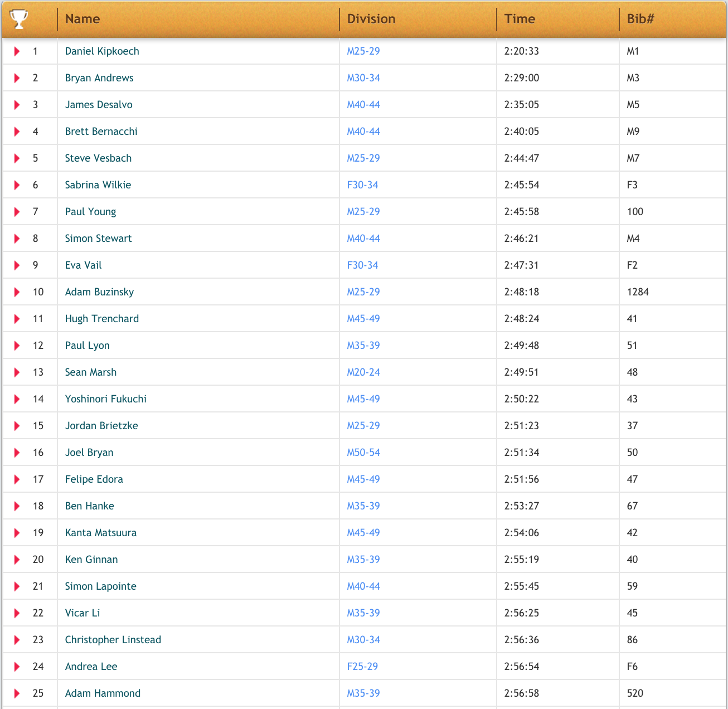Image resolution: width=728 pixels, height=709 pixels.
Task: Sort by the Time column header
Action: pyautogui.click(x=520, y=19)
